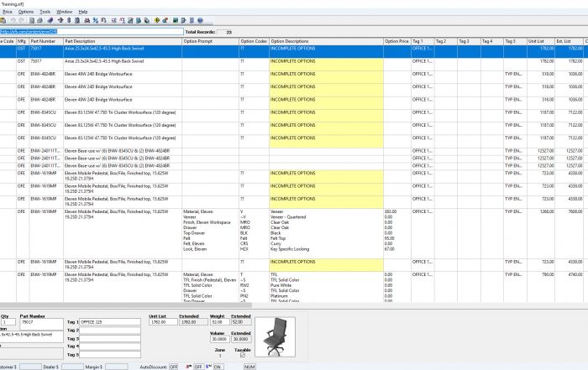
Task: Click the blue round globe toolbar icon
Action: click(x=200, y=21)
